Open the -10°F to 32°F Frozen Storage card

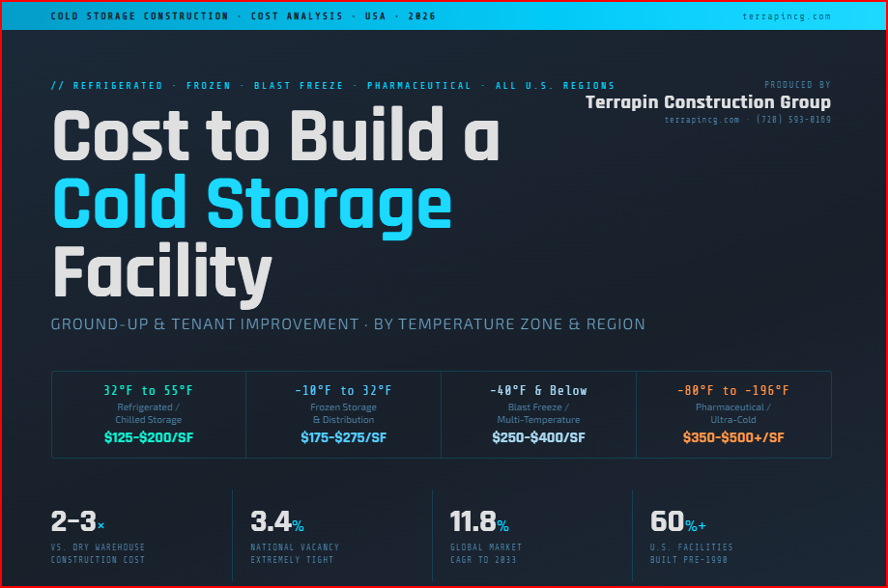point(343,413)
